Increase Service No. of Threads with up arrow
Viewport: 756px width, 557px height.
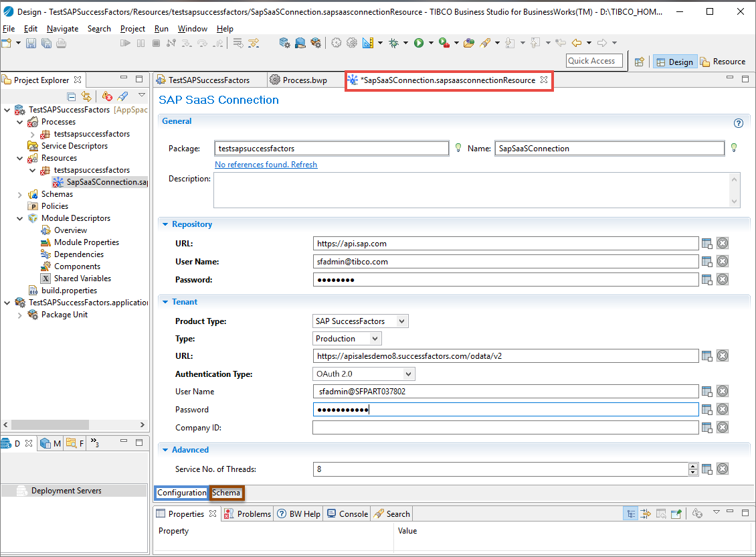(x=692, y=466)
